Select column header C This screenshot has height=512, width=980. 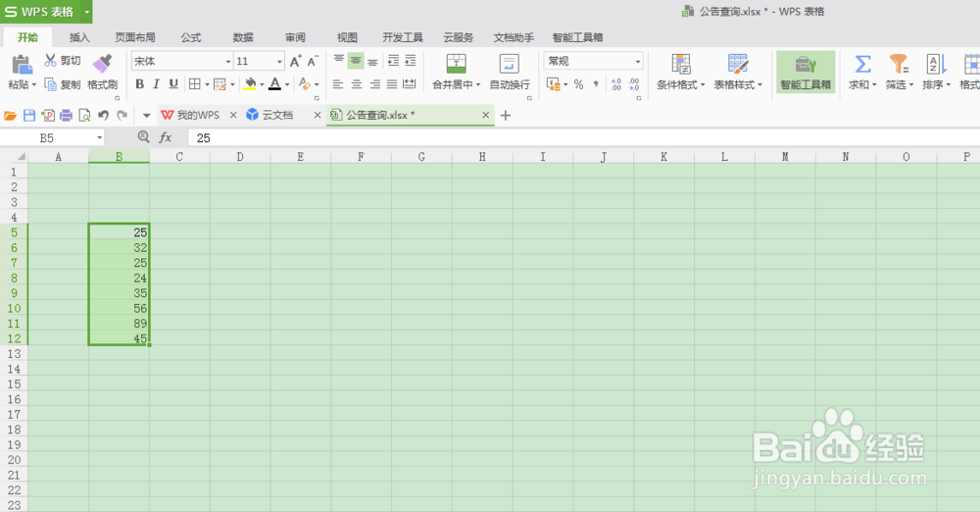click(x=179, y=157)
